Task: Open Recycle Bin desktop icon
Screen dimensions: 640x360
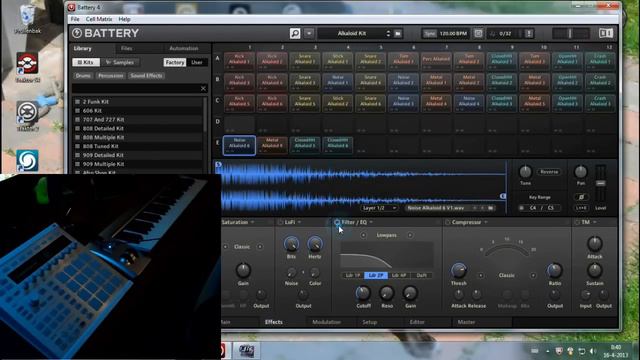Action: pos(27,18)
